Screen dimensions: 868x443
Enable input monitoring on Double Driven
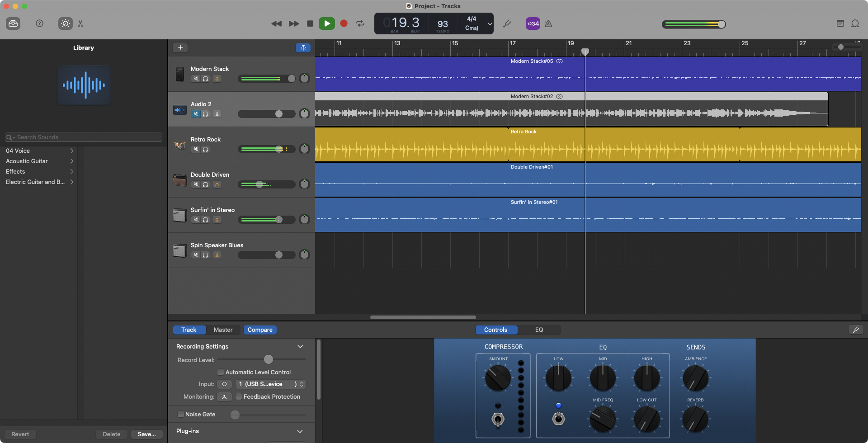217,184
